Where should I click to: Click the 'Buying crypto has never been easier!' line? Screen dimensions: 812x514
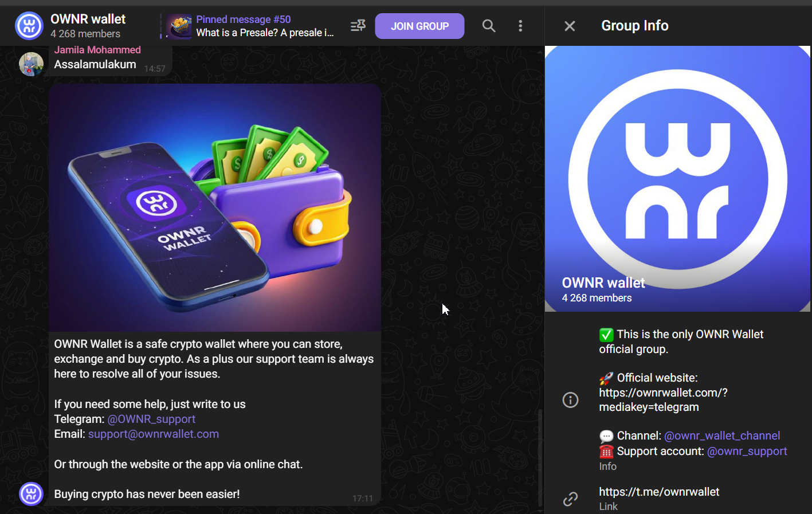pyautogui.click(x=147, y=494)
